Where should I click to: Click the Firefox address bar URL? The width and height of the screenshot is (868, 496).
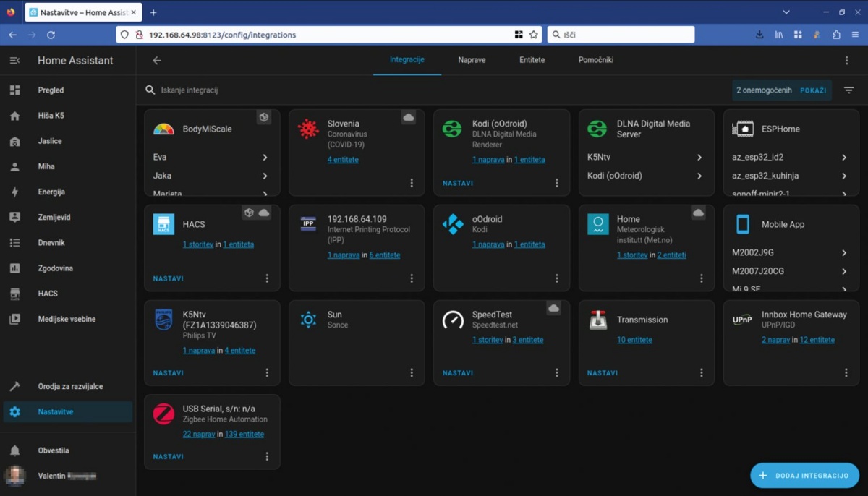click(222, 35)
